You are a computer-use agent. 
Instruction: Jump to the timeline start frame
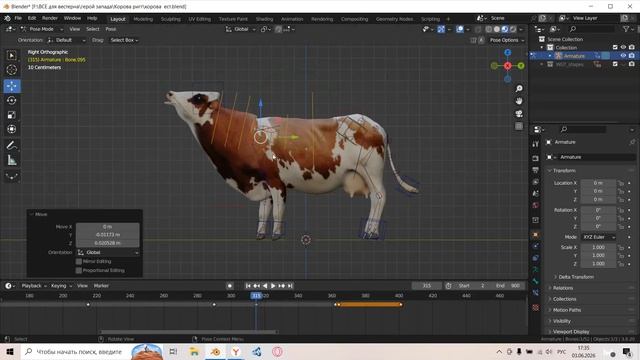pyautogui.click(x=248, y=286)
